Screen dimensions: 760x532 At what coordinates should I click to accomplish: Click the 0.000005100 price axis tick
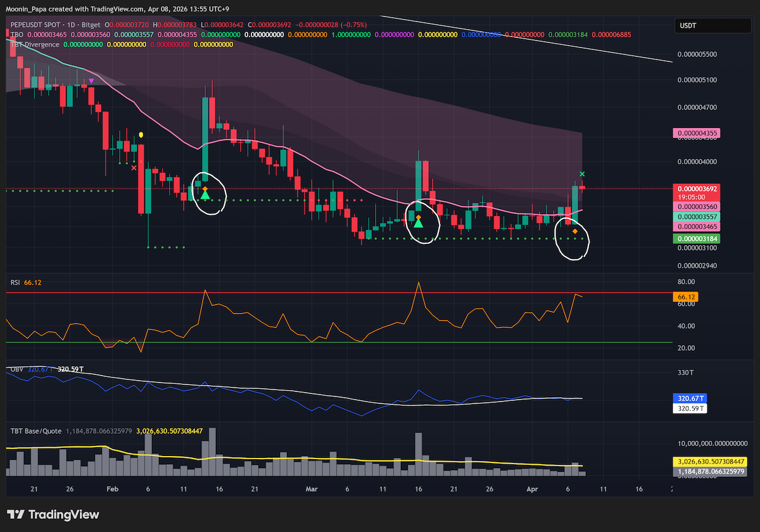[x=697, y=80]
